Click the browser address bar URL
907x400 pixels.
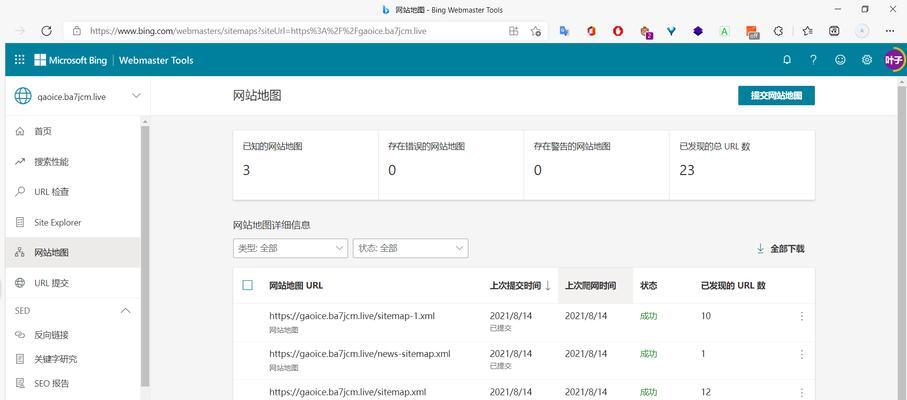(258, 31)
